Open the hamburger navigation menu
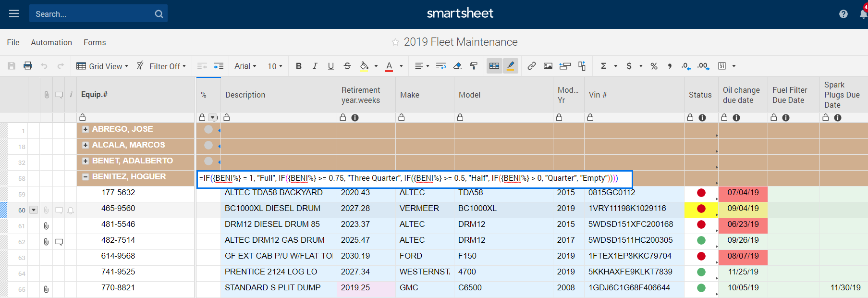 14,13
